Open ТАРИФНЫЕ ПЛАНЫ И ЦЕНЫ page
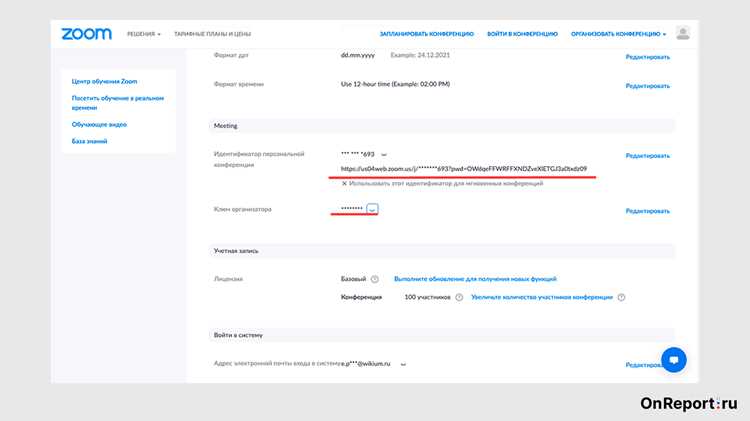 click(212, 34)
